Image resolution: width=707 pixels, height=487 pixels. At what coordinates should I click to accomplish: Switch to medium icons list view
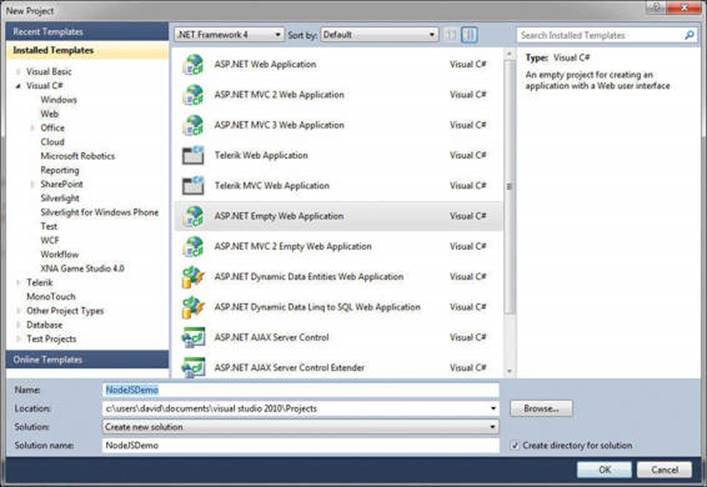pyautogui.click(x=469, y=35)
